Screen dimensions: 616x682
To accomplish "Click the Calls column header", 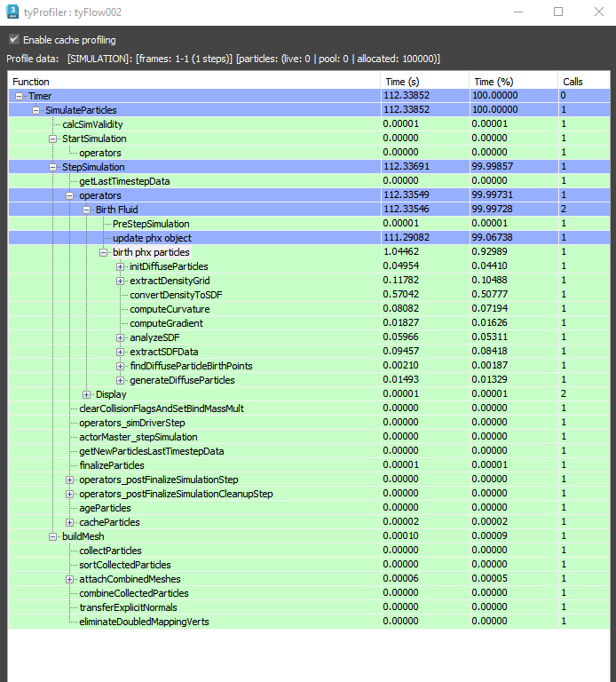I will [584, 82].
